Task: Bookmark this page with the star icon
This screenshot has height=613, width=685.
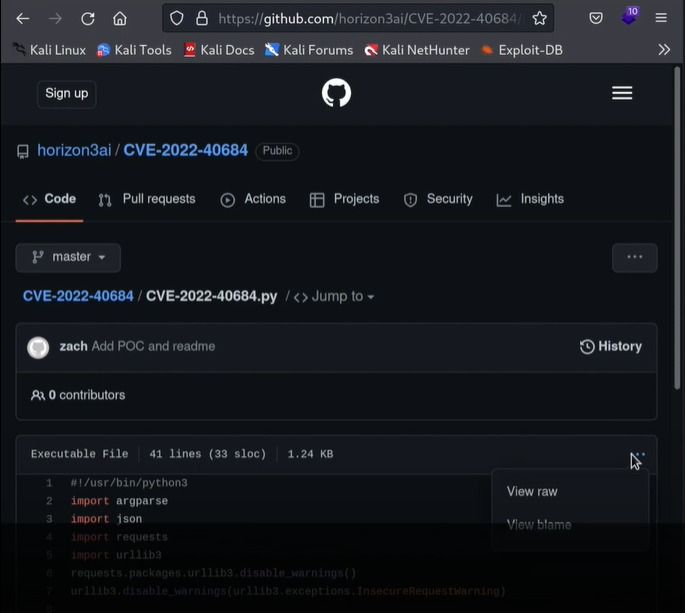Action: pos(540,18)
